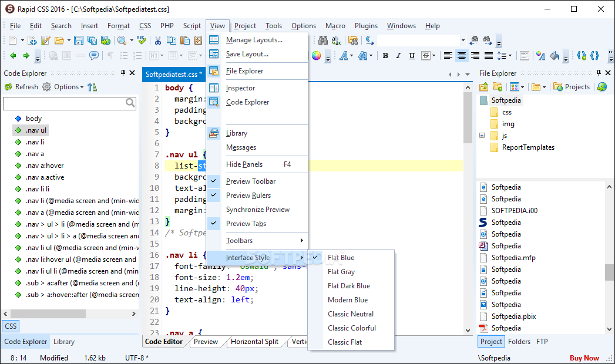Enable Synchronize Preview in View menu
Image resolution: width=615 pixels, height=364 pixels.
258,210
